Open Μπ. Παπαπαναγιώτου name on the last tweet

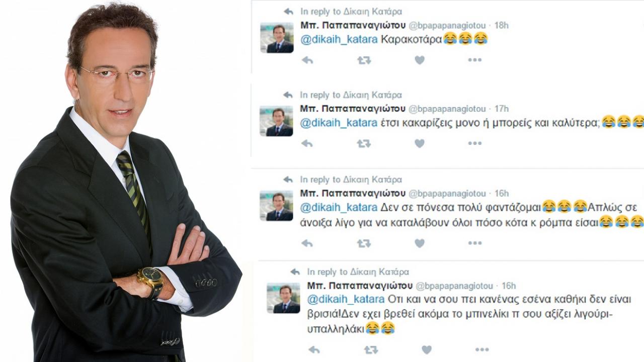click(360, 286)
